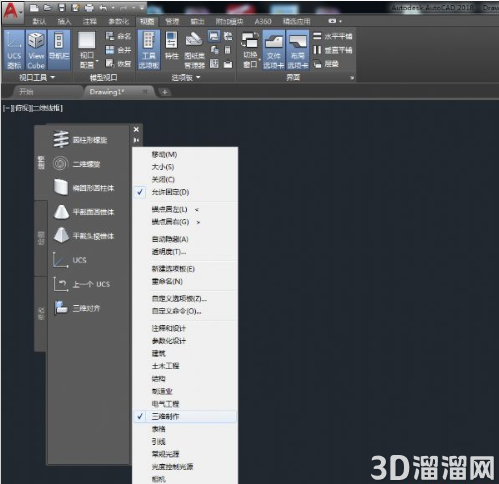499x484 pixels.
Task: Toggle the ViewCube ribbon button
Action: [x=36, y=50]
